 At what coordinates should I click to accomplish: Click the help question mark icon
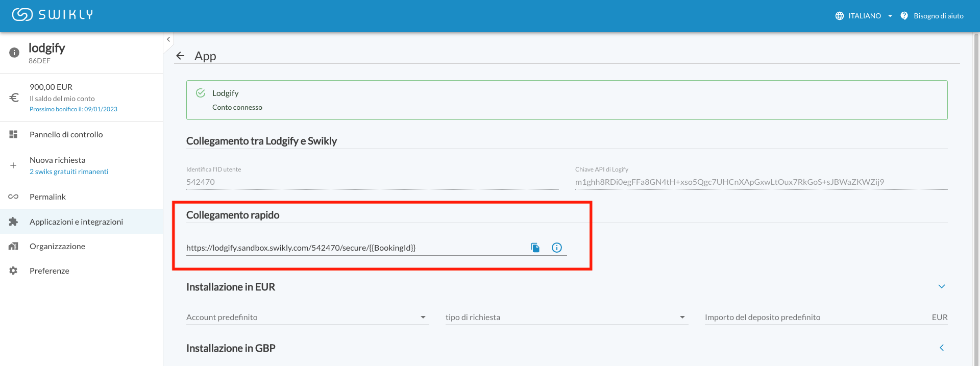(904, 16)
